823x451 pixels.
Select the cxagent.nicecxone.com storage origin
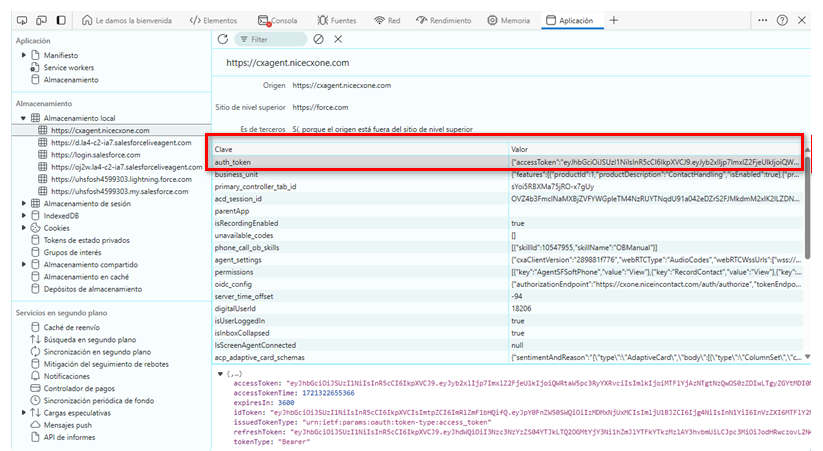click(100, 130)
